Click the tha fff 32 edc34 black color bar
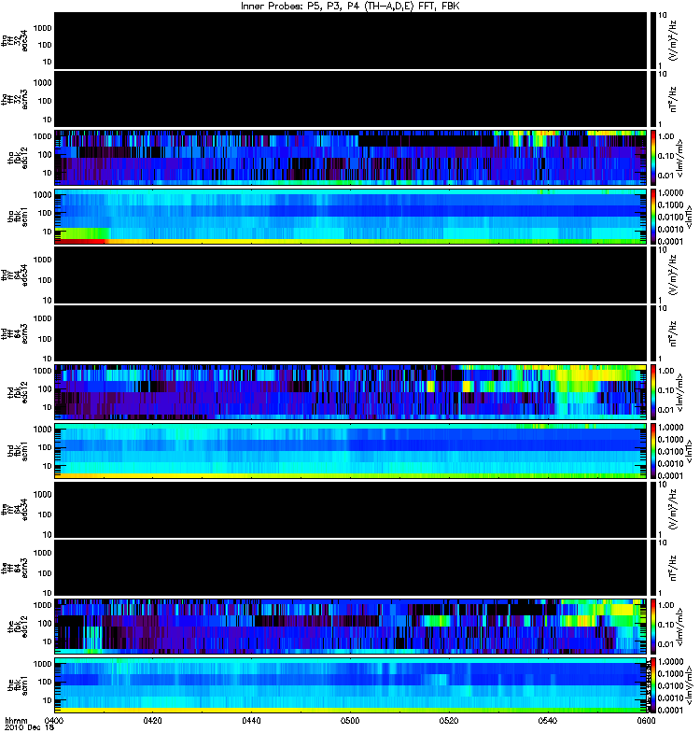The image size is (700, 747). [x=652, y=40]
